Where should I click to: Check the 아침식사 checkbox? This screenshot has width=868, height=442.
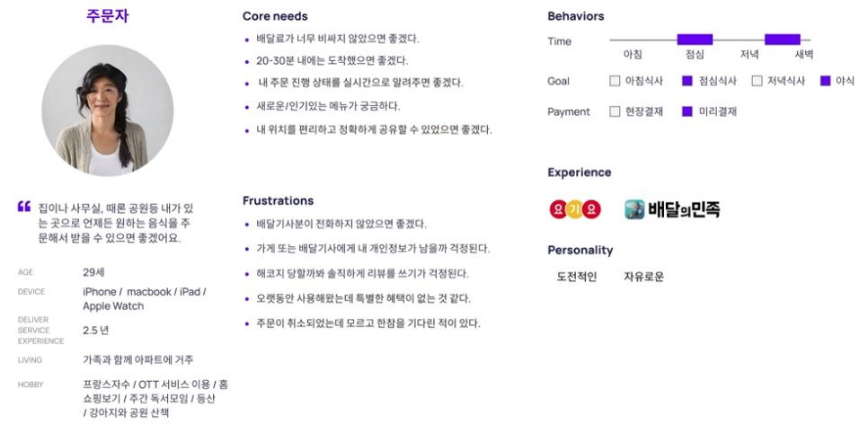(615, 81)
